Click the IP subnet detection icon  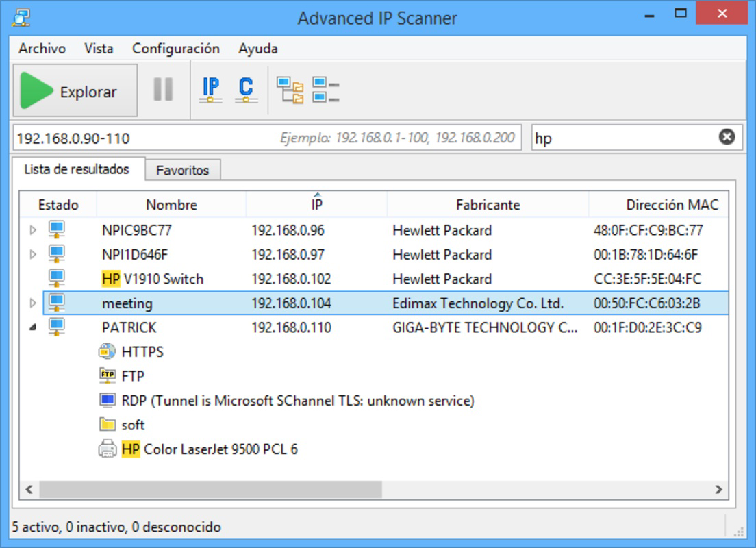(x=211, y=90)
